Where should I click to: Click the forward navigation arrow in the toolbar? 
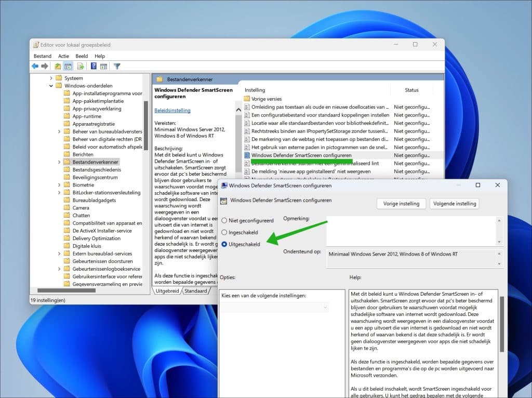[45, 65]
